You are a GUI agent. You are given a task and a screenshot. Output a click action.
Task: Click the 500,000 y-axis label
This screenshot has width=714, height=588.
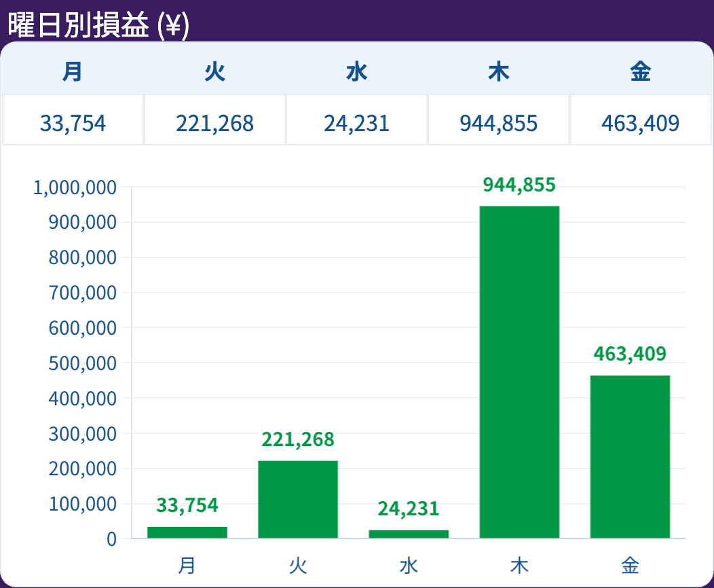coord(82,363)
